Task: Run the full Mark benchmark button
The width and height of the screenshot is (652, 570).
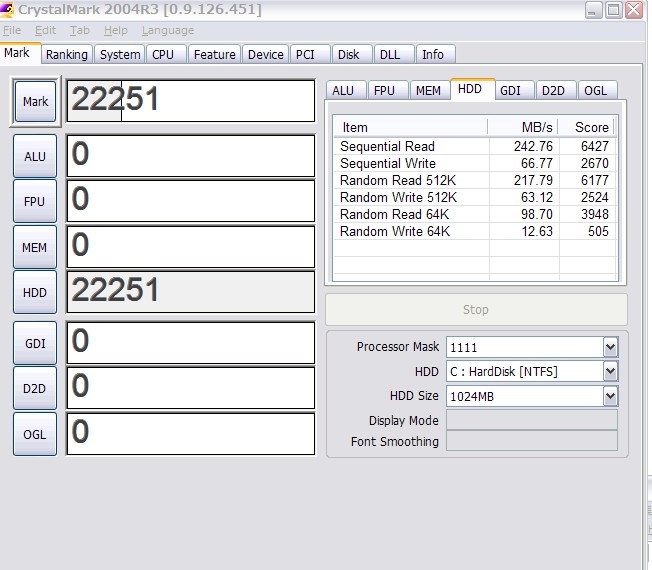Action: tap(36, 102)
